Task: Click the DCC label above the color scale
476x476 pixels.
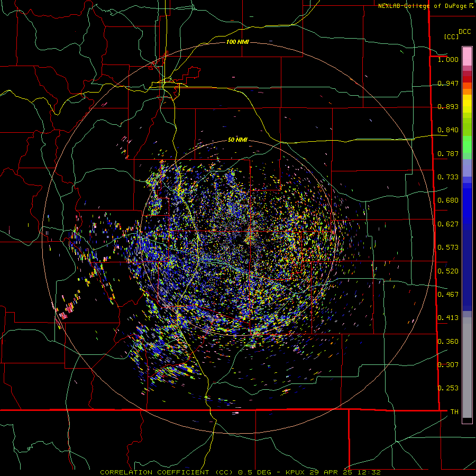Action: pyautogui.click(x=464, y=32)
